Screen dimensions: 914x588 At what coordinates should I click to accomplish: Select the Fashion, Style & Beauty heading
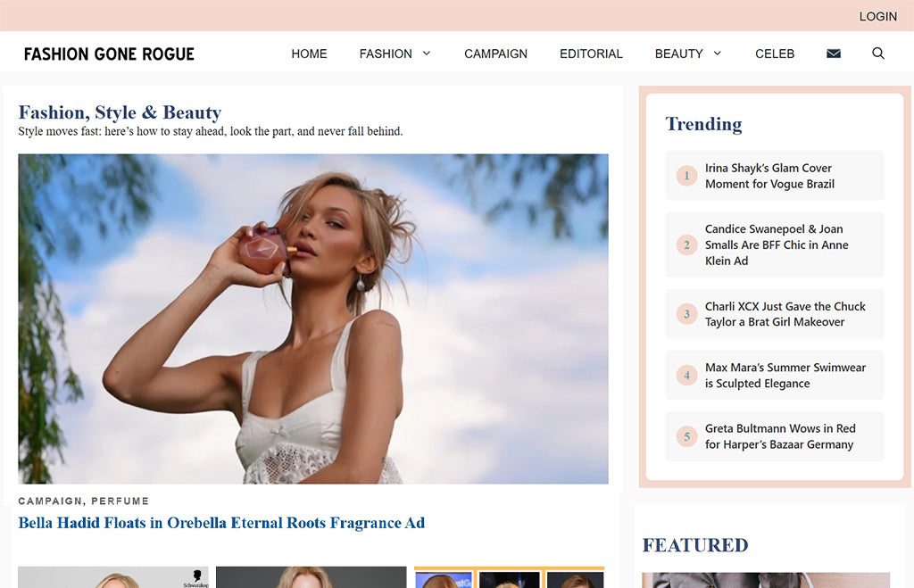tap(120, 112)
